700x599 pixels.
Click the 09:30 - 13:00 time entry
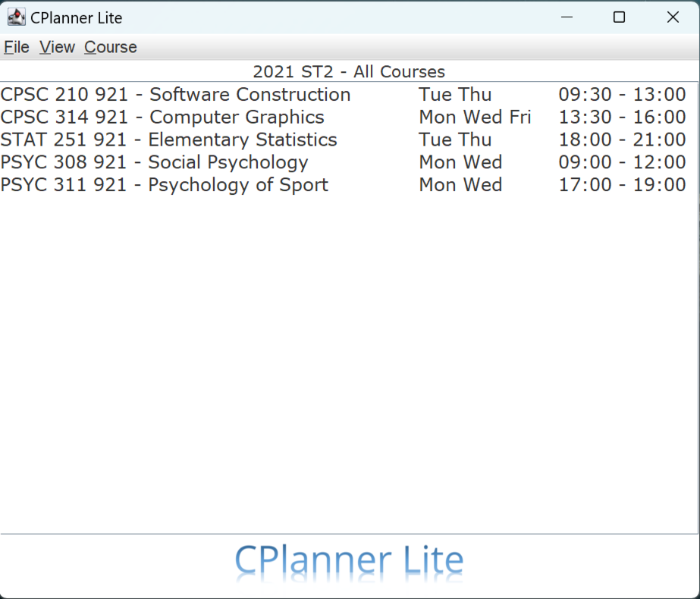[622, 94]
